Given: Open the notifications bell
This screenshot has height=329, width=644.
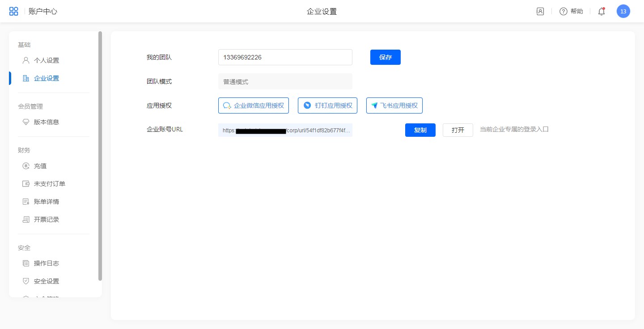Looking at the screenshot, I should 602,12.
